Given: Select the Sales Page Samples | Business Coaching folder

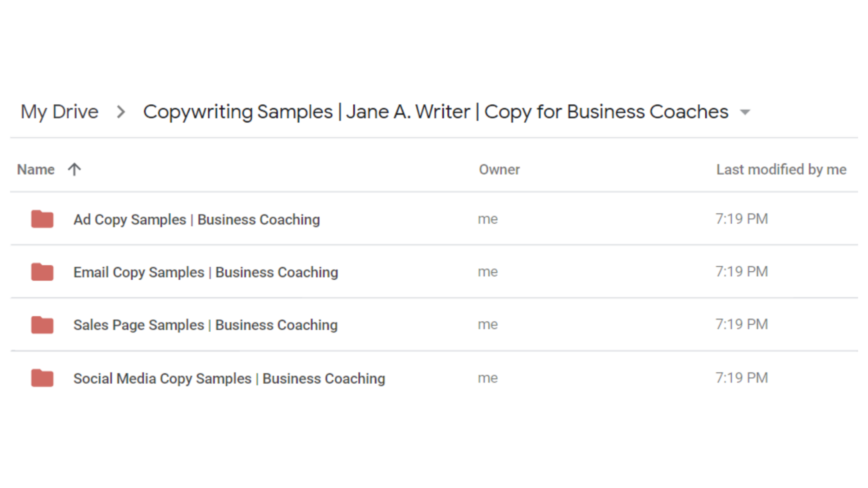Looking at the screenshot, I should coord(206,325).
